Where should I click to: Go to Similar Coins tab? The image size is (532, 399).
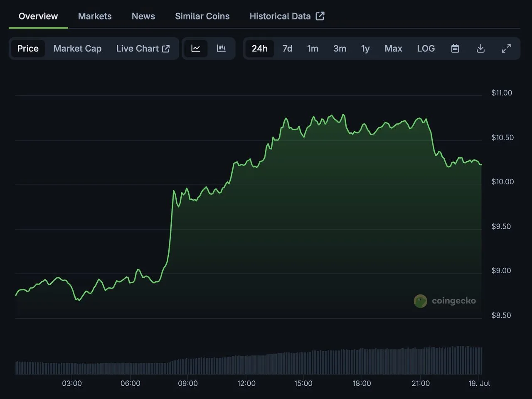coord(202,16)
